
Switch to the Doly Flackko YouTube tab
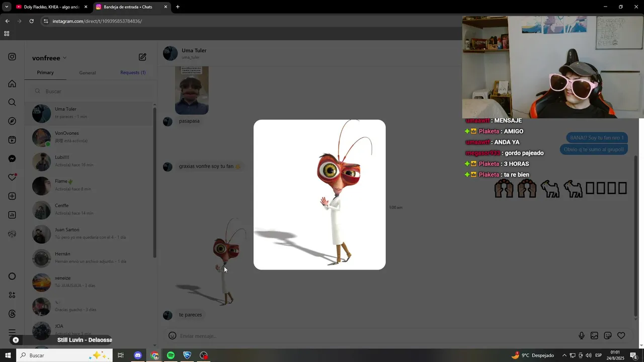pos(50,7)
